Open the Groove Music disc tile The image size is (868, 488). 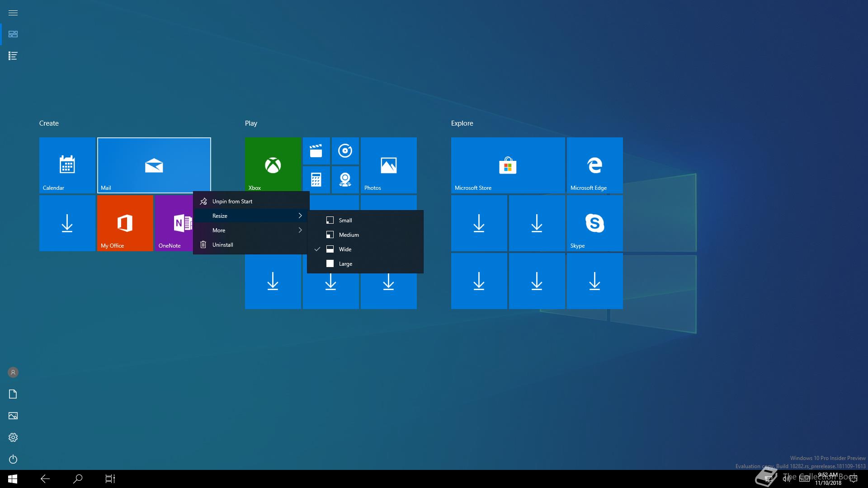(345, 151)
